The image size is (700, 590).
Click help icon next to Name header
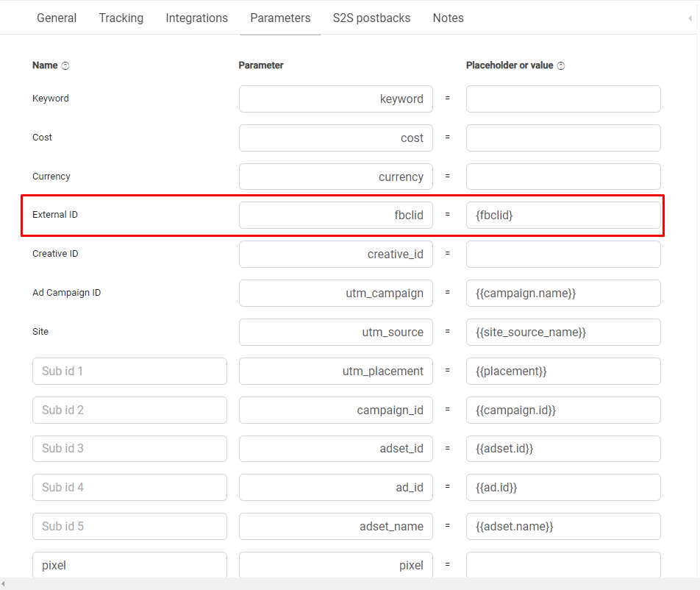click(x=65, y=65)
